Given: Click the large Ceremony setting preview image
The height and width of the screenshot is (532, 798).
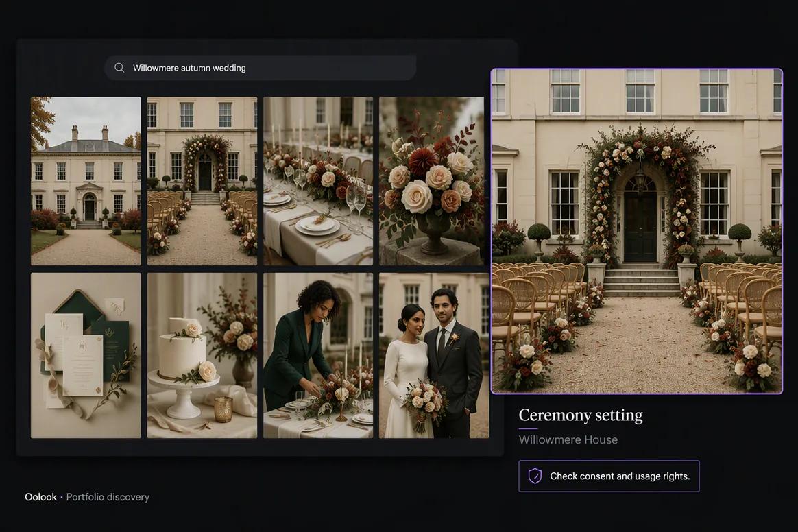Looking at the screenshot, I should tap(637, 231).
